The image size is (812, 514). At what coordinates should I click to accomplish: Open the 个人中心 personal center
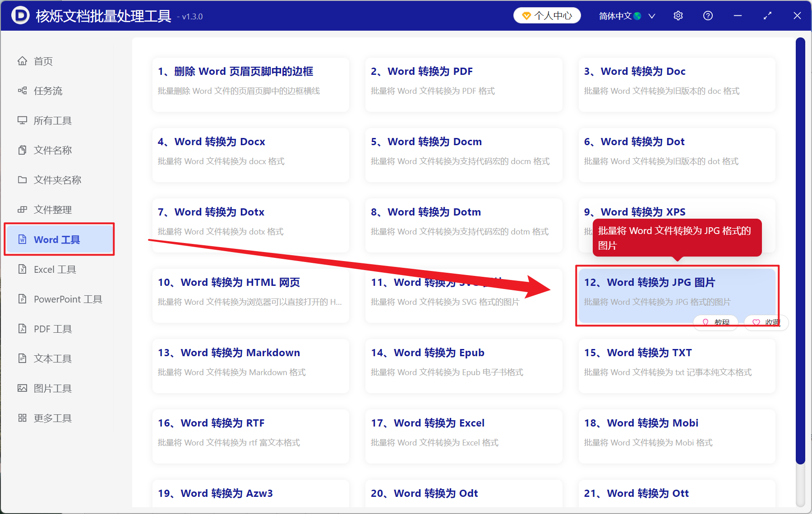547,15
